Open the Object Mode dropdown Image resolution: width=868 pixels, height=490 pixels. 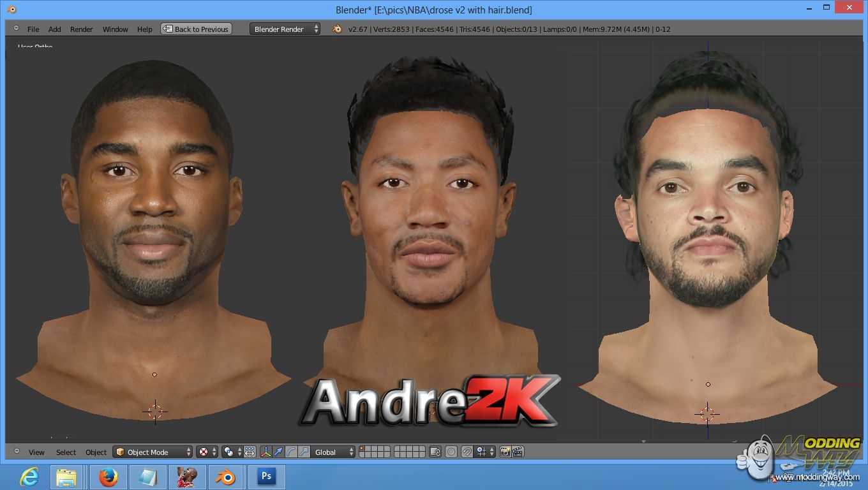coord(153,452)
